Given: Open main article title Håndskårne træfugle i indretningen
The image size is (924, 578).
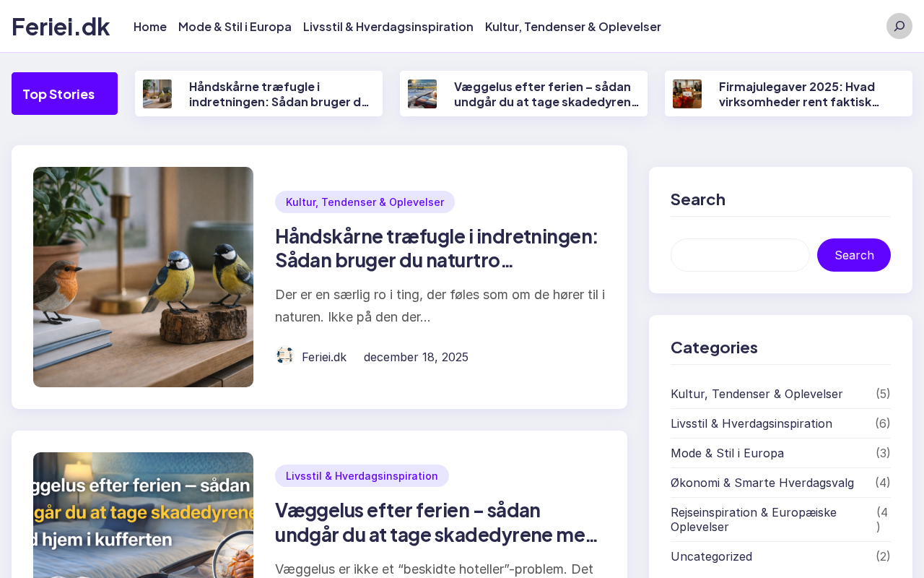Looking at the screenshot, I should coord(436,248).
